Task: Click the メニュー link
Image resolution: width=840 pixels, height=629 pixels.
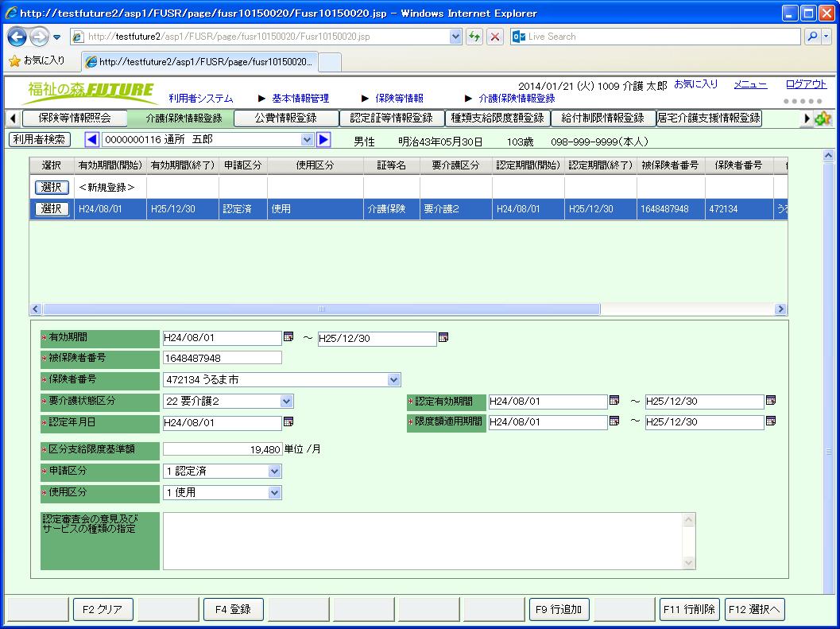Action: click(x=750, y=84)
